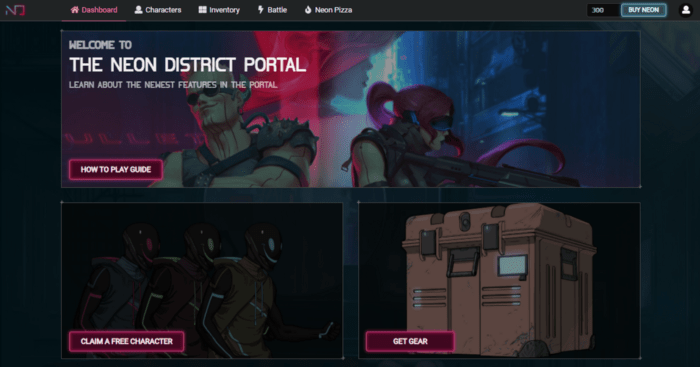Open the Dashboard tab

[94, 10]
